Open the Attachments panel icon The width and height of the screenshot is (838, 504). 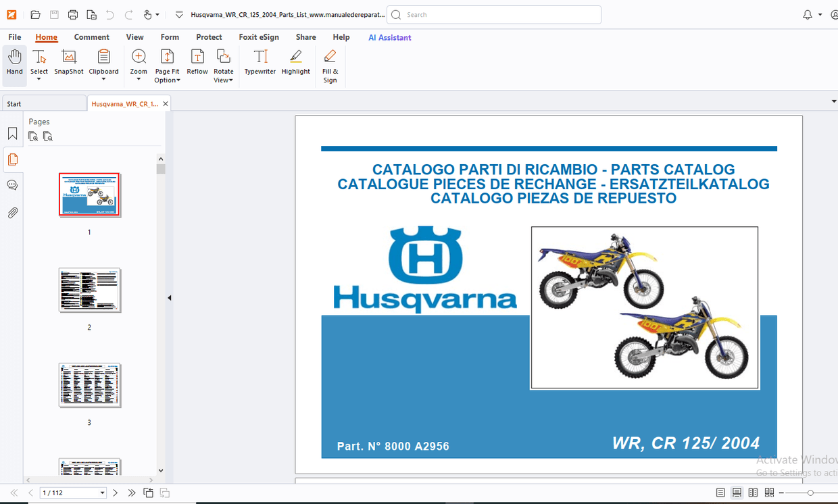[x=12, y=212]
